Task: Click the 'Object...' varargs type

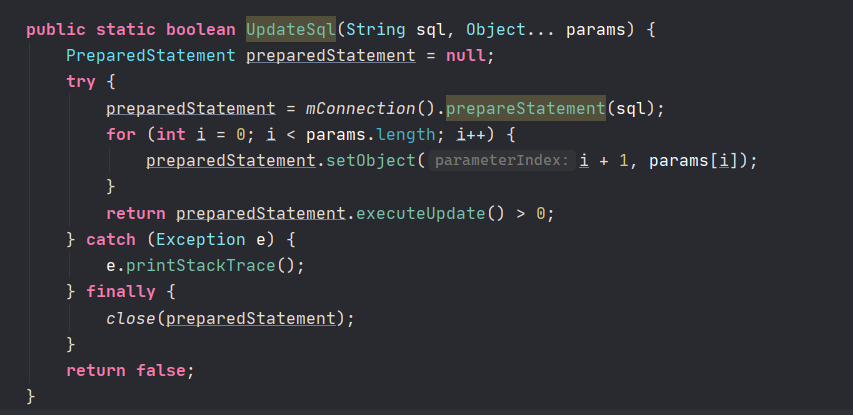Action: point(511,29)
